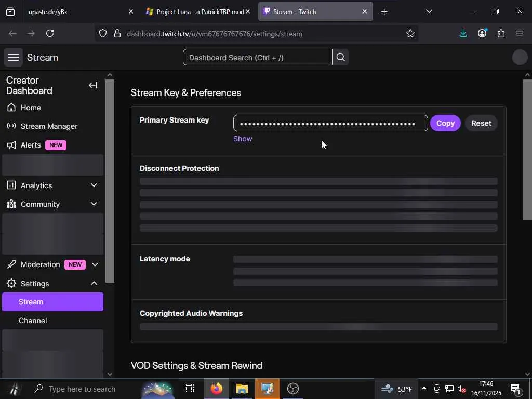This screenshot has height=399, width=532.
Task: Collapse the Settings section chevron
Action: point(94,283)
